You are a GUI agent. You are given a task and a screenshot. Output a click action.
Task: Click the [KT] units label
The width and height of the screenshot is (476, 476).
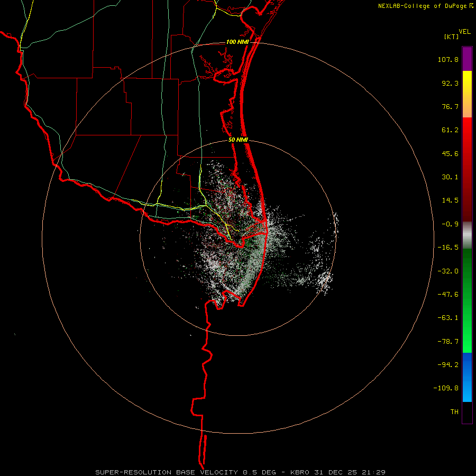click(x=451, y=36)
